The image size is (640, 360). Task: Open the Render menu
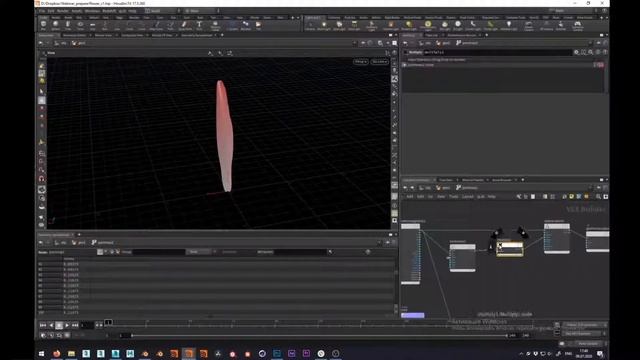tap(62, 11)
